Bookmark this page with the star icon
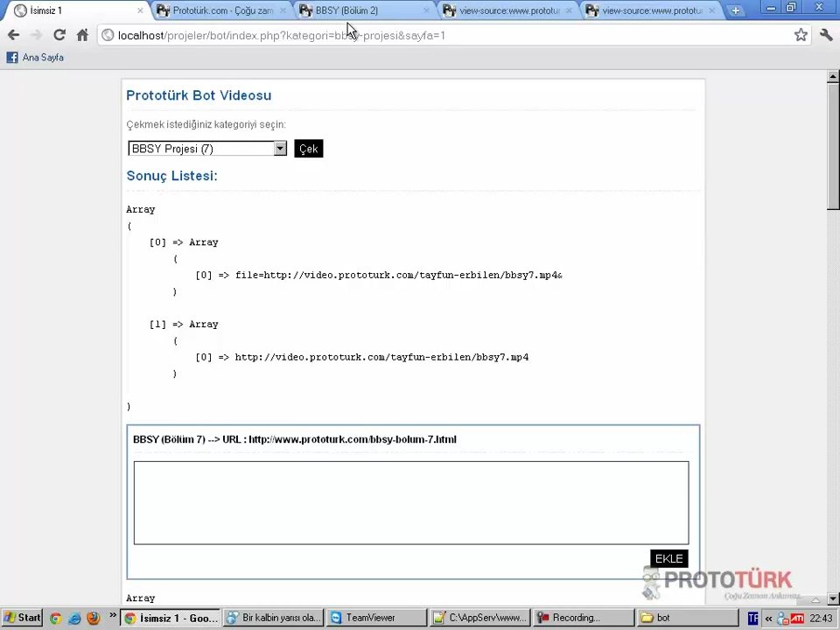Viewport: 840px width, 630px height. 801,35
